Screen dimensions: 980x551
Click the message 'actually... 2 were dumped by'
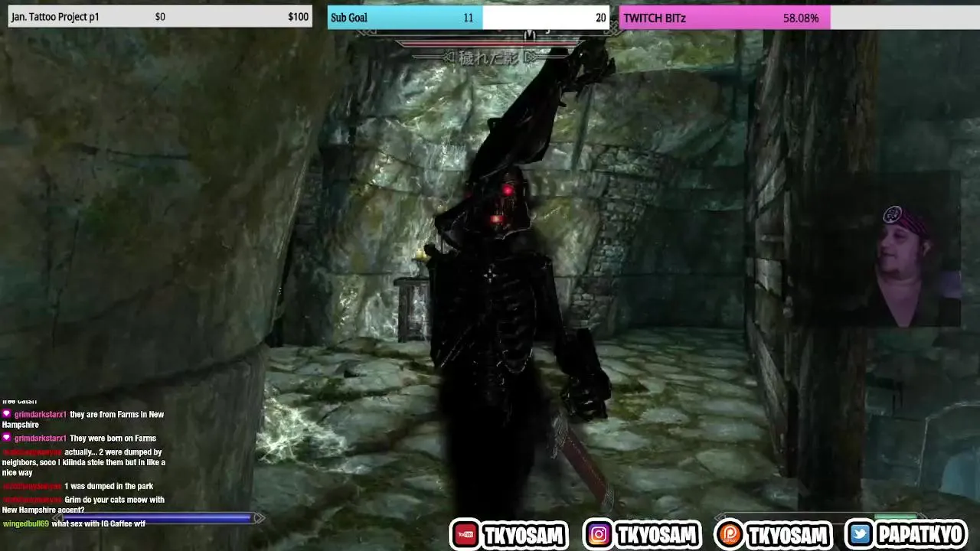point(83,462)
